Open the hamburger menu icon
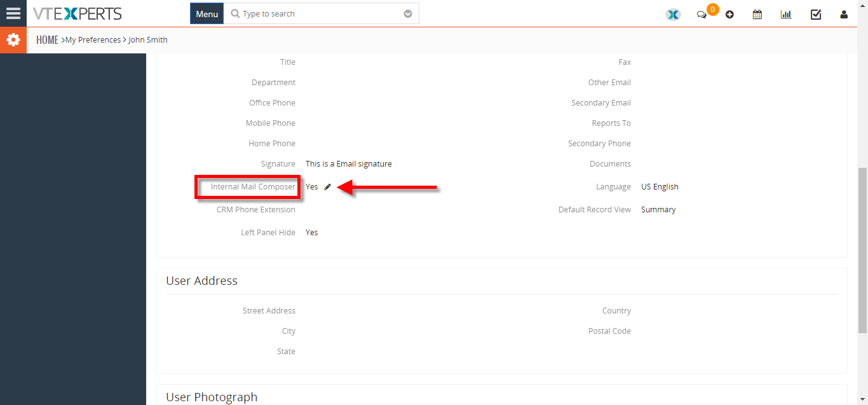This screenshot has height=405, width=868. [13, 13]
